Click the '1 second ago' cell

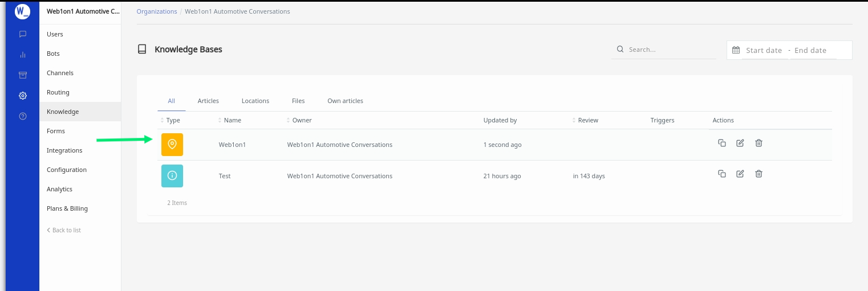tap(502, 145)
